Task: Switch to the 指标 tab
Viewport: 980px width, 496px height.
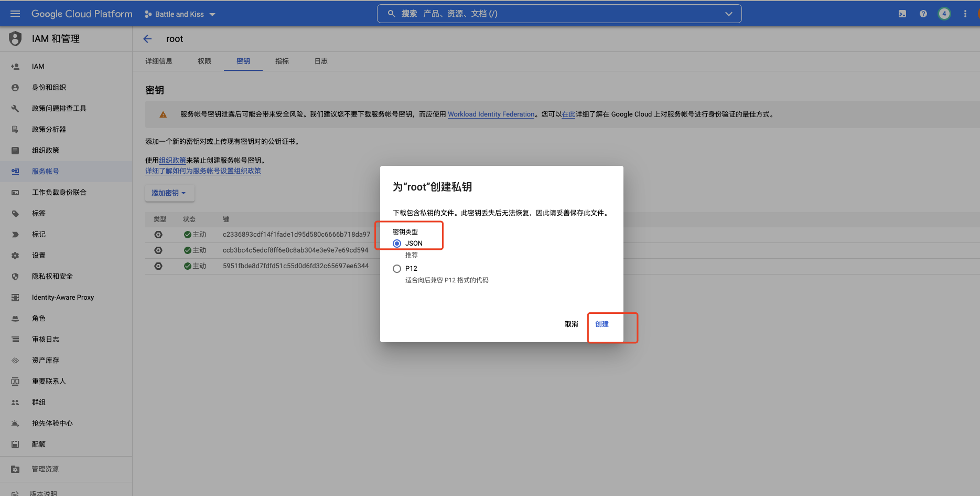Action: (282, 61)
